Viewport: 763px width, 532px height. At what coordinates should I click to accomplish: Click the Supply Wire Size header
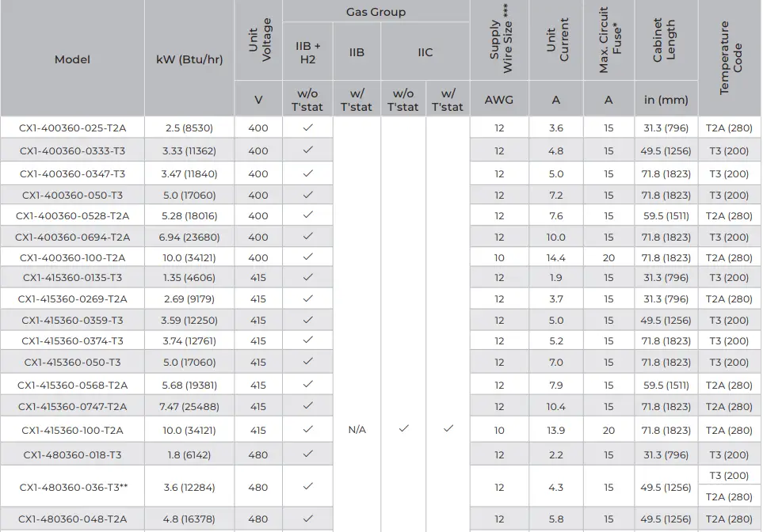click(499, 40)
